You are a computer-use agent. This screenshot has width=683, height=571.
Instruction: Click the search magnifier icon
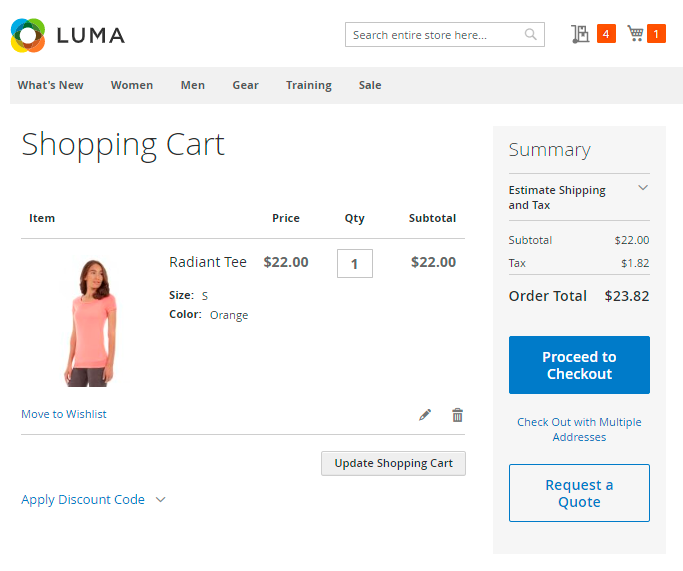click(531, 35)
